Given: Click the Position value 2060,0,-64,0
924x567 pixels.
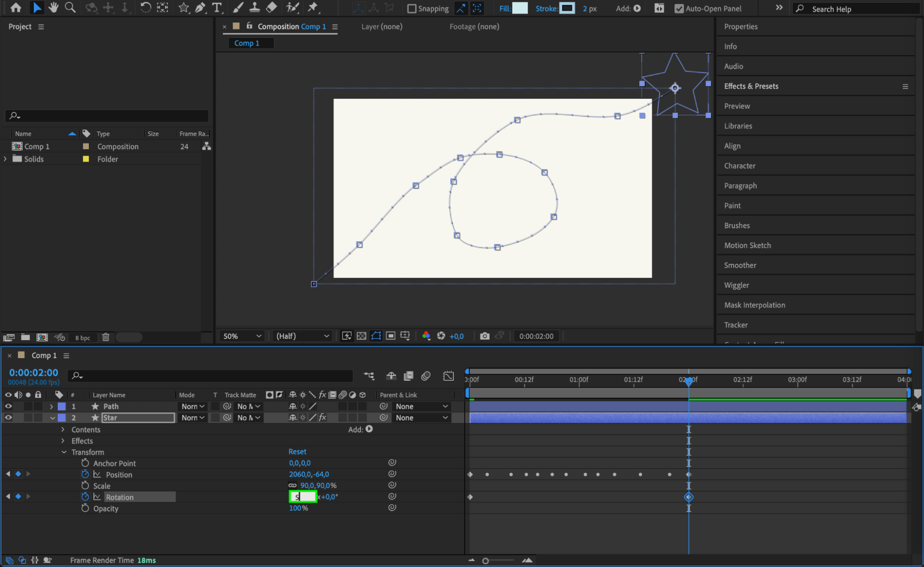Looking at the screenshot, I should 309,474.
